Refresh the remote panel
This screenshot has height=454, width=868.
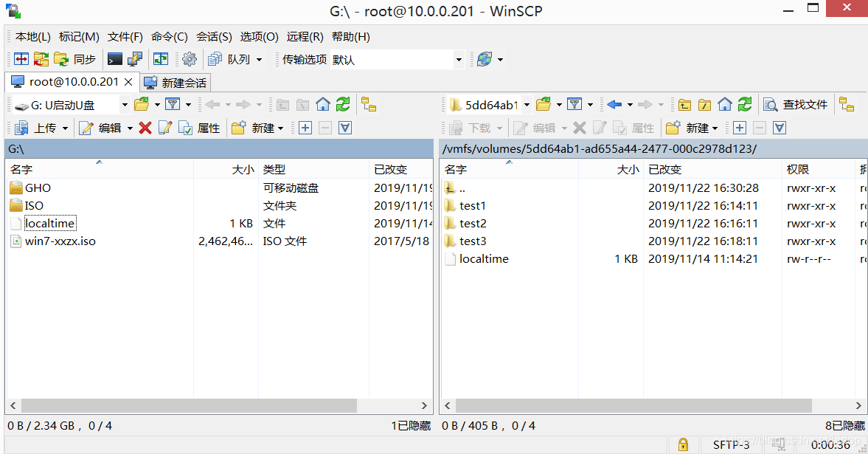pyautogui.click(x=745, y=104)
